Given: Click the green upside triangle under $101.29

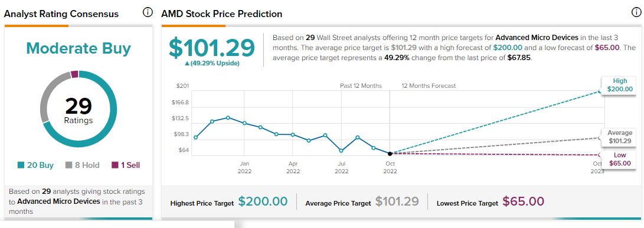Looking at the screenshot, I should pyautogui.click(x=187, y=64).
